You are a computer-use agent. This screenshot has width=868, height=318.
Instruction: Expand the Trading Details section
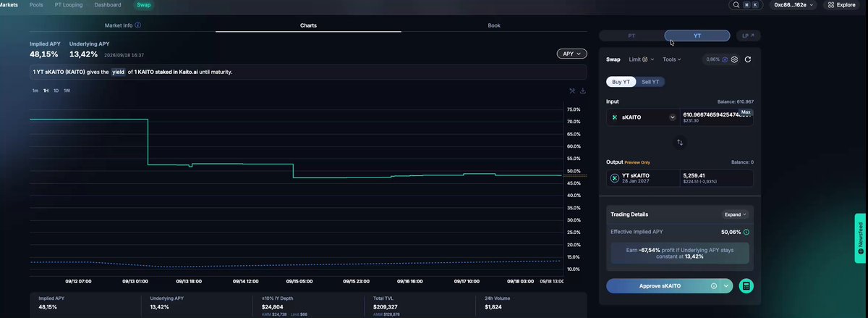pos(735,214)
